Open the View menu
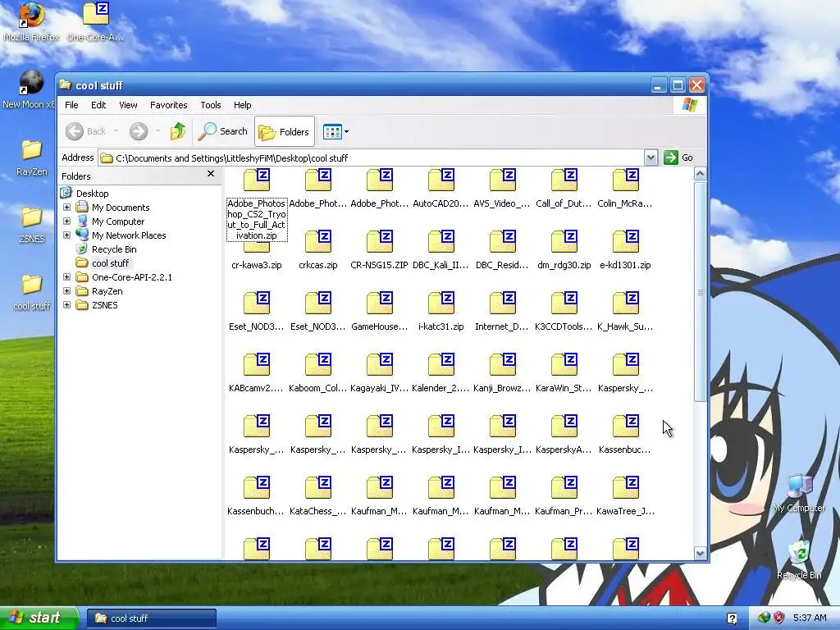The image size is (840, 630). point(128,105)
